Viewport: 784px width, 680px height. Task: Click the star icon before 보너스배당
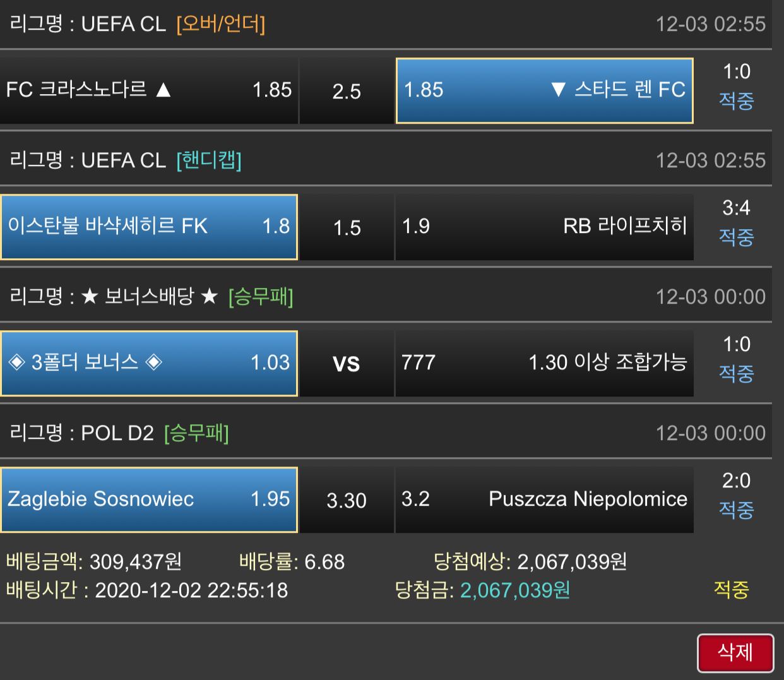[90, 297]
